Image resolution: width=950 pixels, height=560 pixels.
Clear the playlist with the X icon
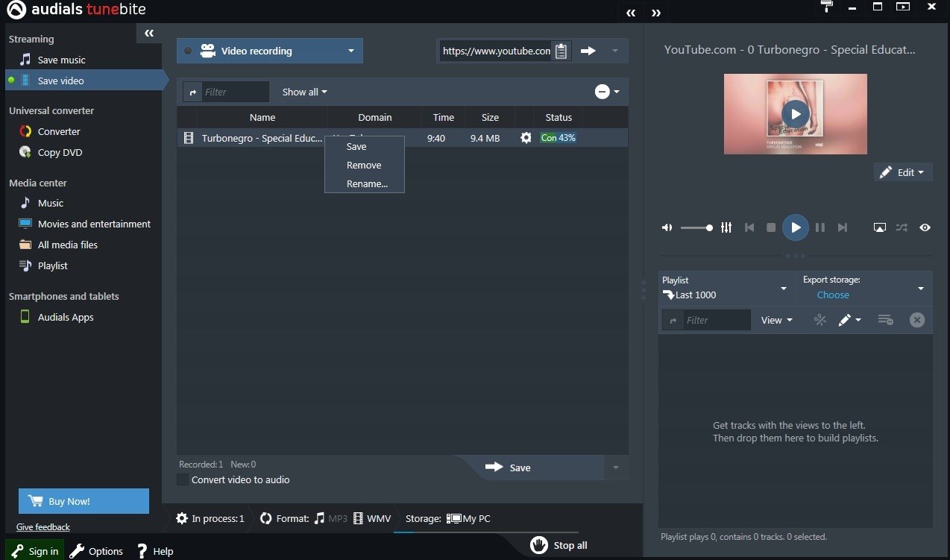(917, 320)
